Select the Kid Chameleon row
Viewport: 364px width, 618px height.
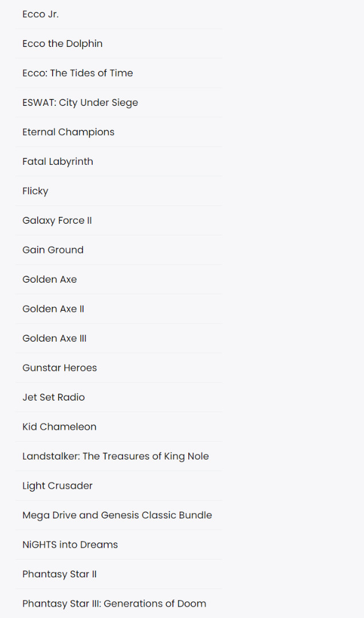tap(60, 427)
